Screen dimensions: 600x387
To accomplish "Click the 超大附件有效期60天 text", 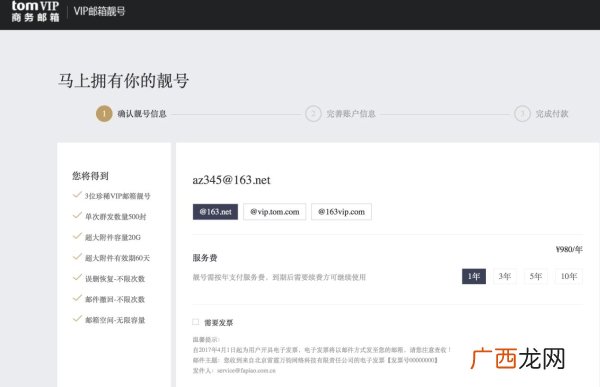I will 117,258.
